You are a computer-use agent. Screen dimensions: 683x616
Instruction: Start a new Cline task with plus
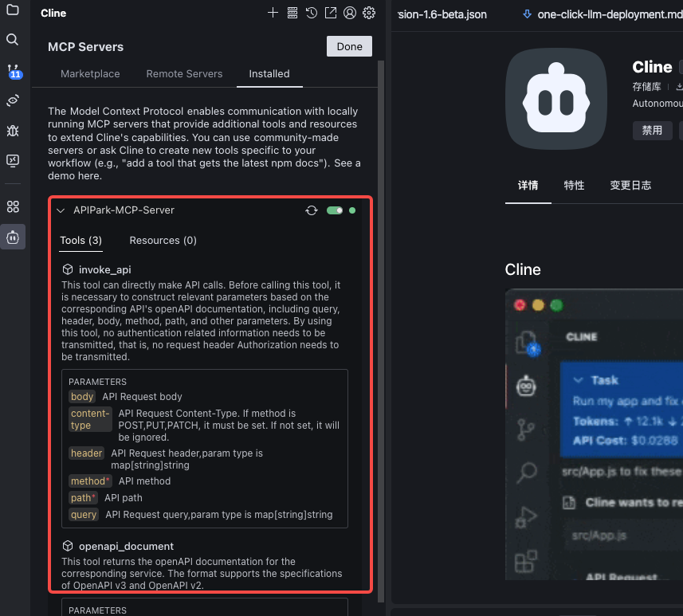click(x=273, y=13)
